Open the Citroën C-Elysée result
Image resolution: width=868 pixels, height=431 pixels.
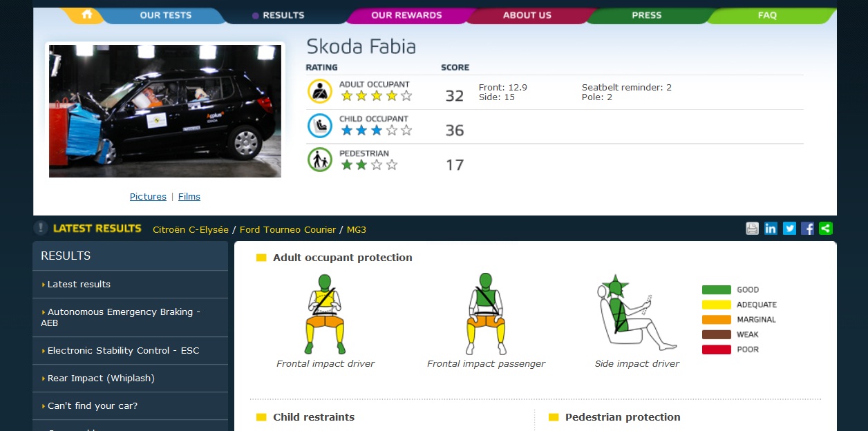[191, 229]
